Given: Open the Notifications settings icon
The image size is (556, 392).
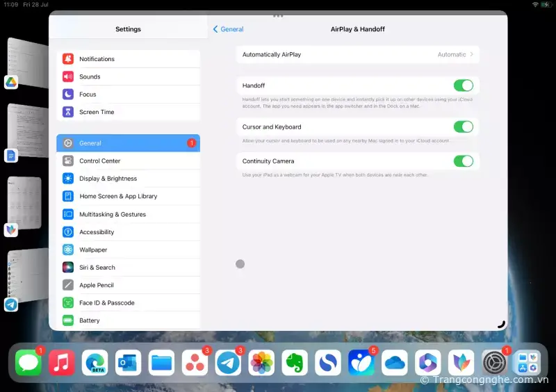Looking at the screenshot, I should (x=68, y=59).
